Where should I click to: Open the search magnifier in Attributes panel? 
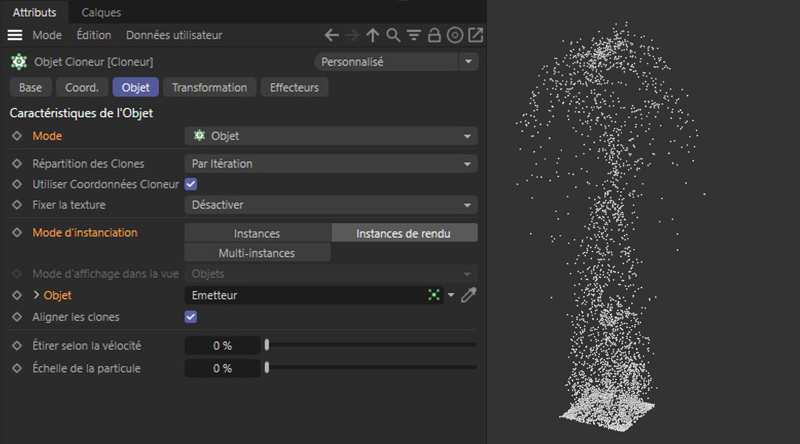[x=393, y=35]
